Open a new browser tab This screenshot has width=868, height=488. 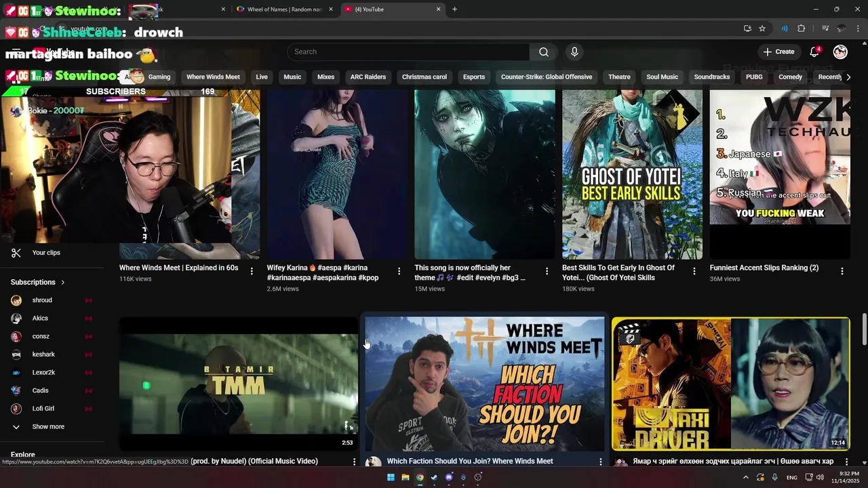pos(454,9)
